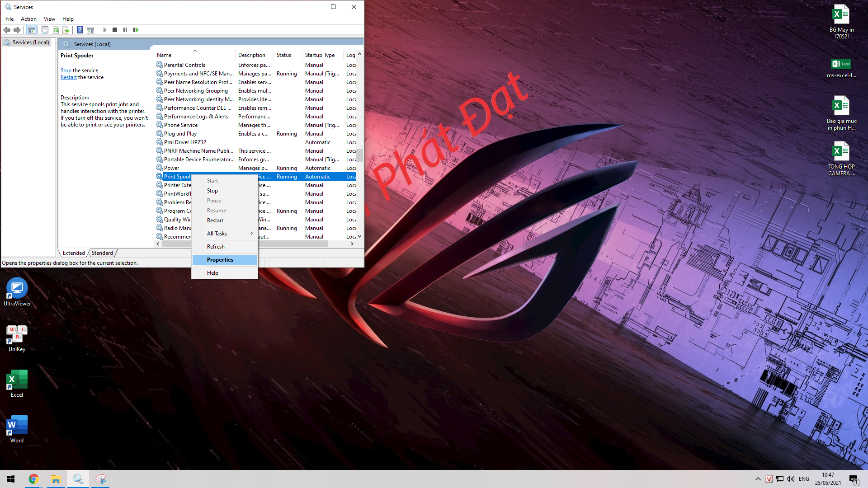Open the UniKey desktop shortcut
The height and width of the screenshot is (488, 868).
[x=17, y=339]
